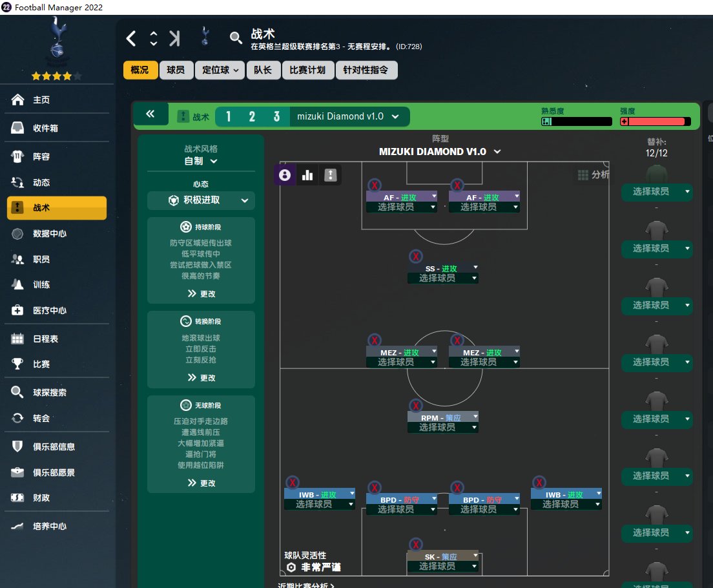Expand 定位球 set pieces dropdown
The height and width of the screenshot is (588, 713).
point(220,70)
